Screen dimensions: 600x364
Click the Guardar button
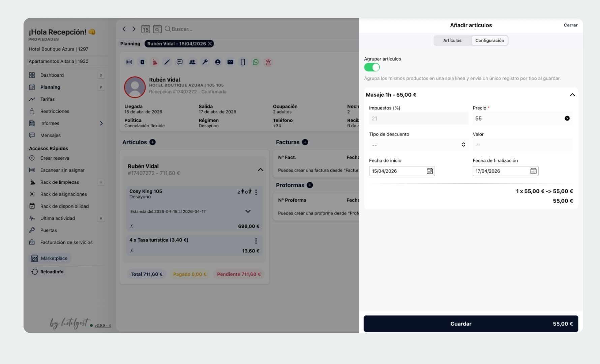(x=471, y=324)
